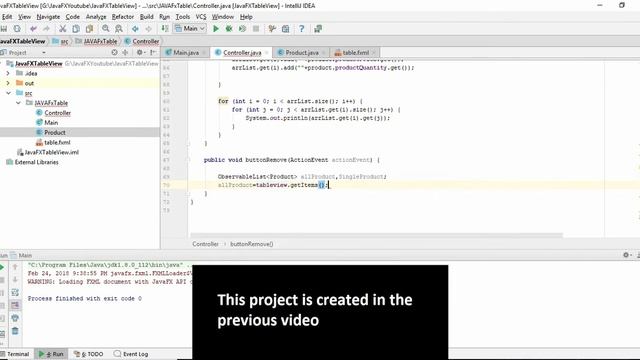Image resolution: width=640 pixels, height=360 pixels.
Task: Open the Navigate menu
Action: click(x=48, y=17)
